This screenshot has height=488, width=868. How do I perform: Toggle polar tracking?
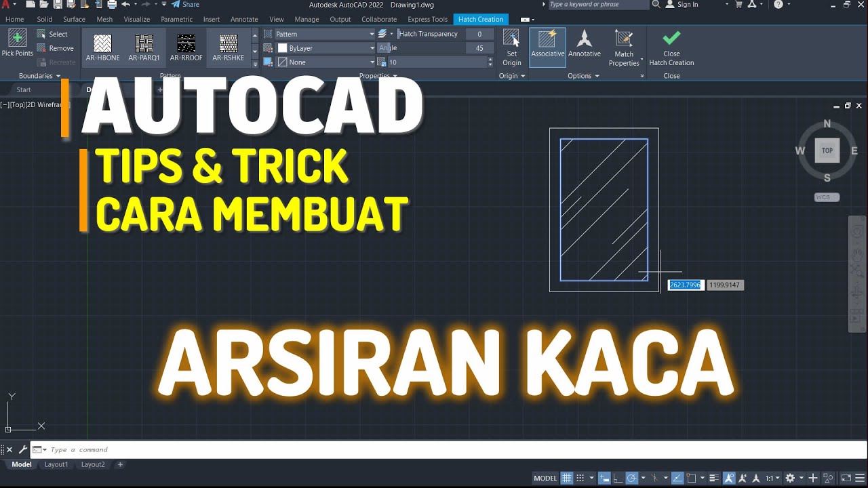pos(631,478)
